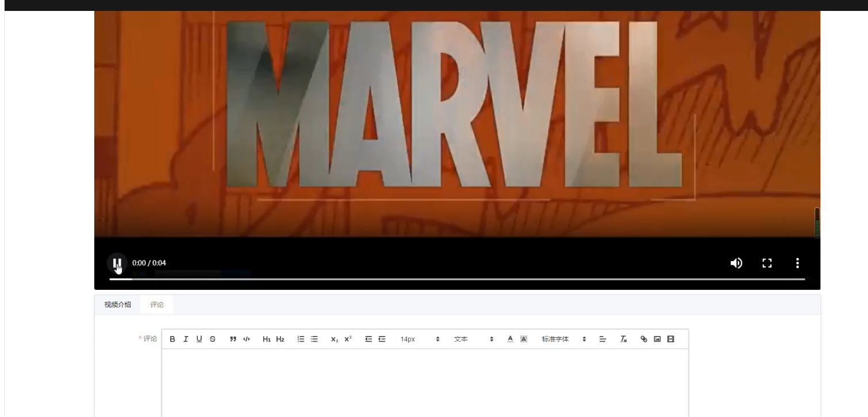Screen dimensions: 868x417
Task: Create an ordered numbered list
Action: 301,339
